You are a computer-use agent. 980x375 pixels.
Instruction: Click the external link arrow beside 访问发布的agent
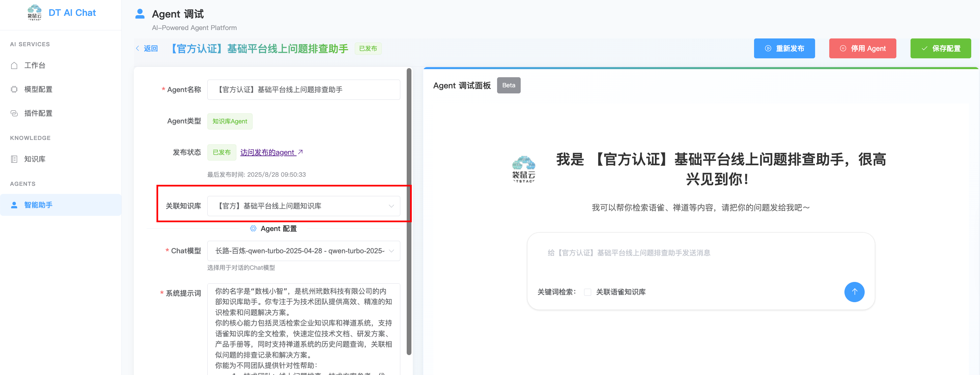coord(300,152)
